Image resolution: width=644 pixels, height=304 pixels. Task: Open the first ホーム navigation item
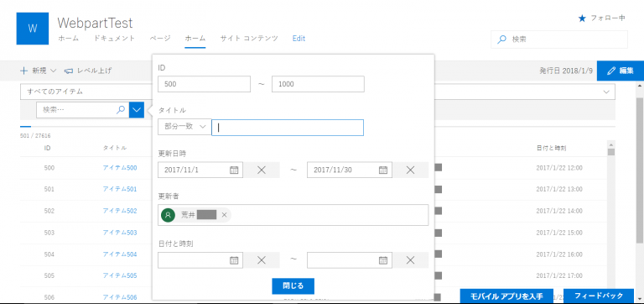[69, 39]
